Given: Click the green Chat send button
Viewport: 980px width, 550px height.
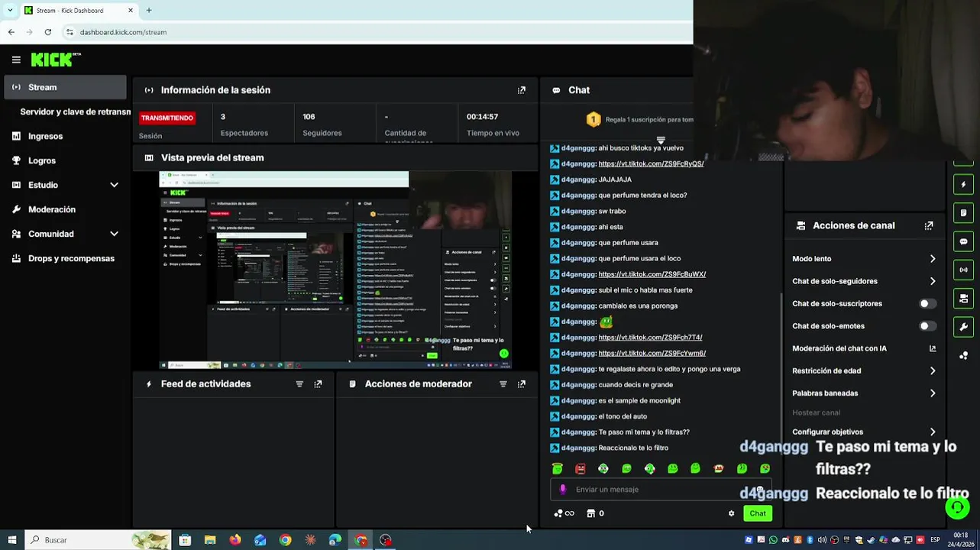Looking at the screenshot, I should point(757,513).
